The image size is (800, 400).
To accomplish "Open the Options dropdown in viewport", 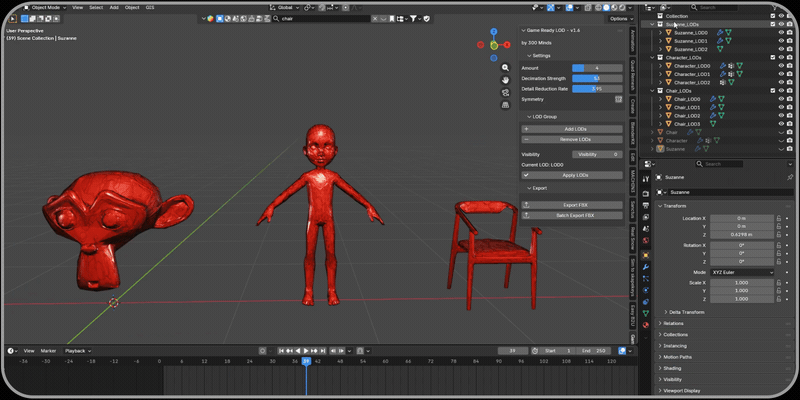I will [x=621, y=18].
